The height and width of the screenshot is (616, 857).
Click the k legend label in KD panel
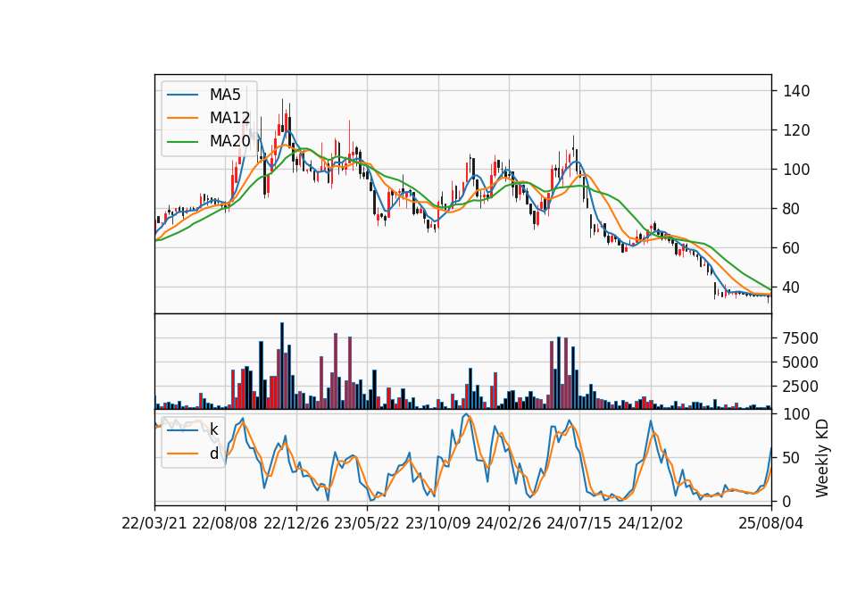(x=213, y=429)
